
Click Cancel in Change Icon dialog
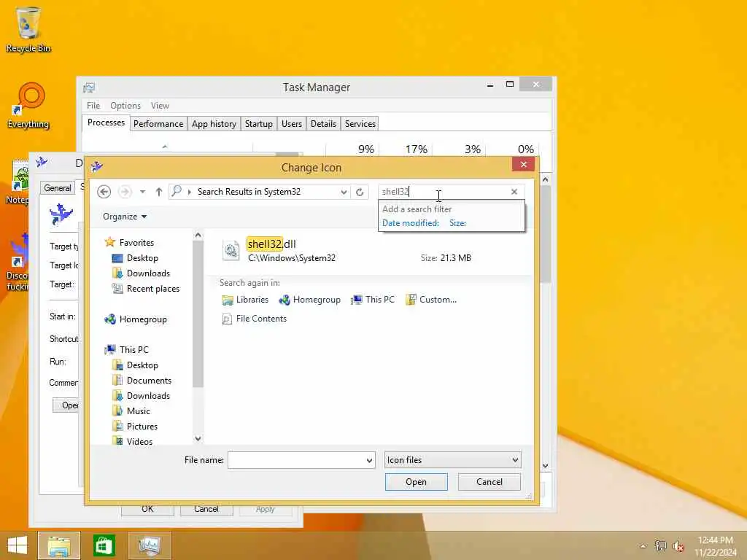pos(489,482)
